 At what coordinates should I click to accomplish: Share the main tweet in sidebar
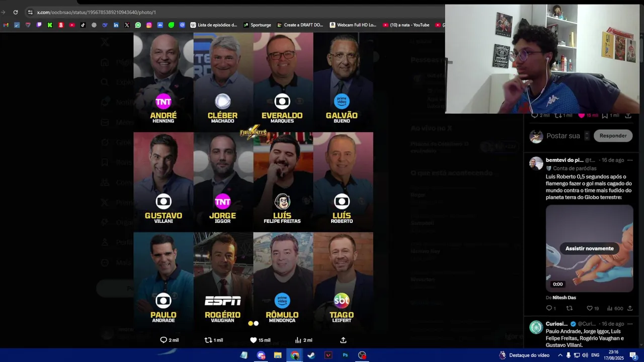coord(628,115)
